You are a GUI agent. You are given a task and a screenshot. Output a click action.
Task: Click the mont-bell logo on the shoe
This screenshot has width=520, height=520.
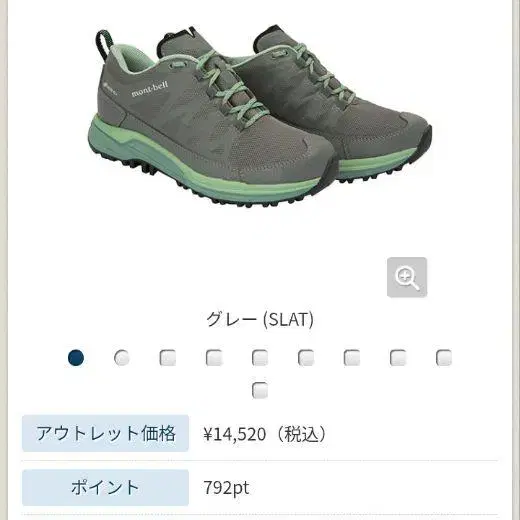(149, 89)
